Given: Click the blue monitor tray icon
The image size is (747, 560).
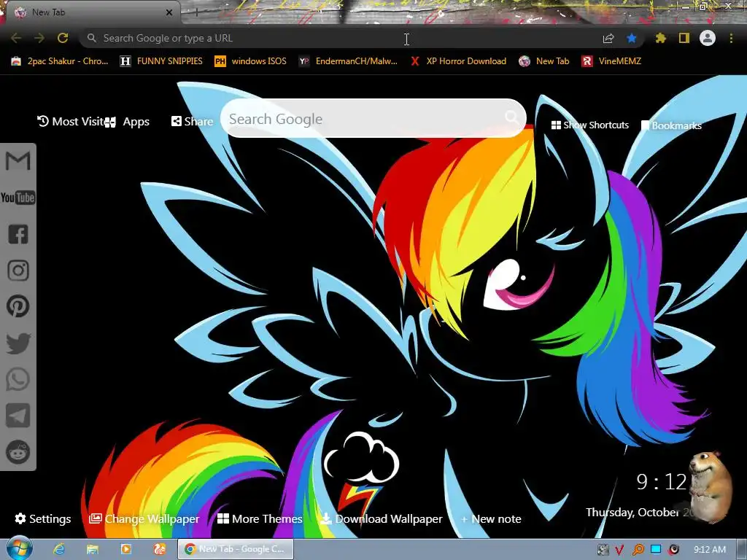Looking at the screenshot, I should tap(656, 550).
